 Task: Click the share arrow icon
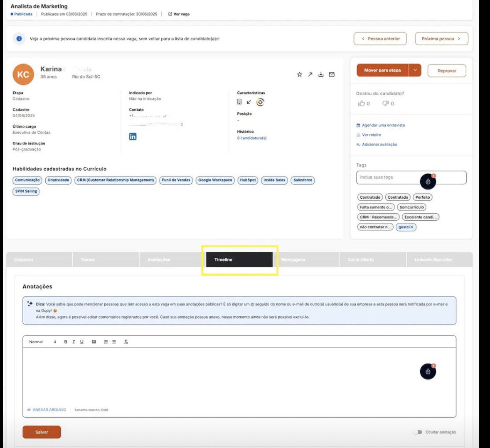310,75
